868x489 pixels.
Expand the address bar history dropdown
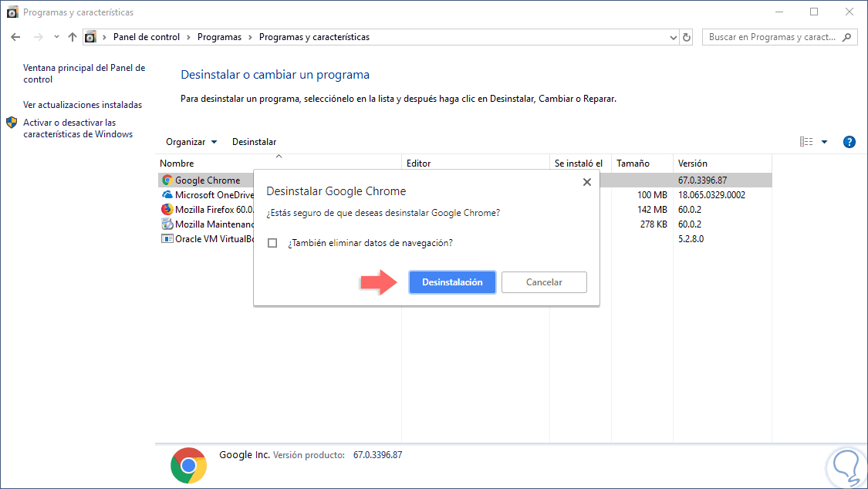(673, 37)
